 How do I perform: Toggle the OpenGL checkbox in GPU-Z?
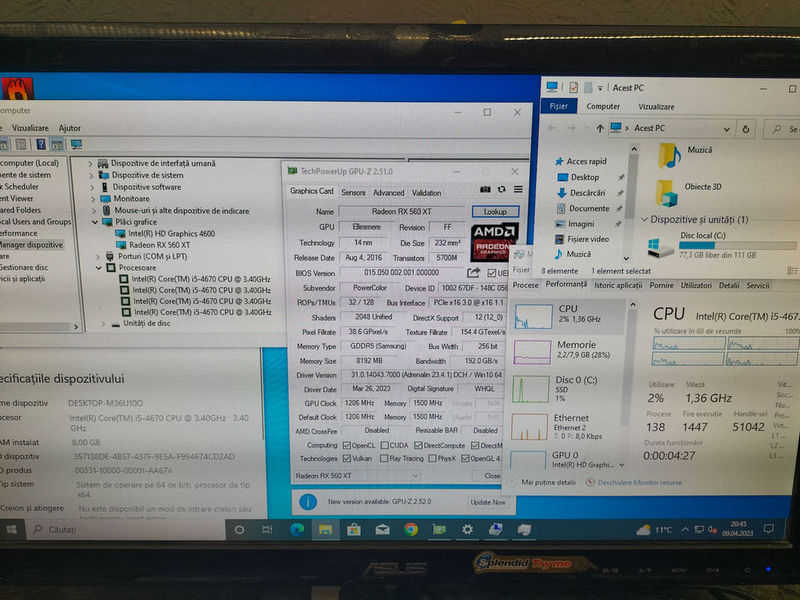pyautogui.click(x=465, y=458)
